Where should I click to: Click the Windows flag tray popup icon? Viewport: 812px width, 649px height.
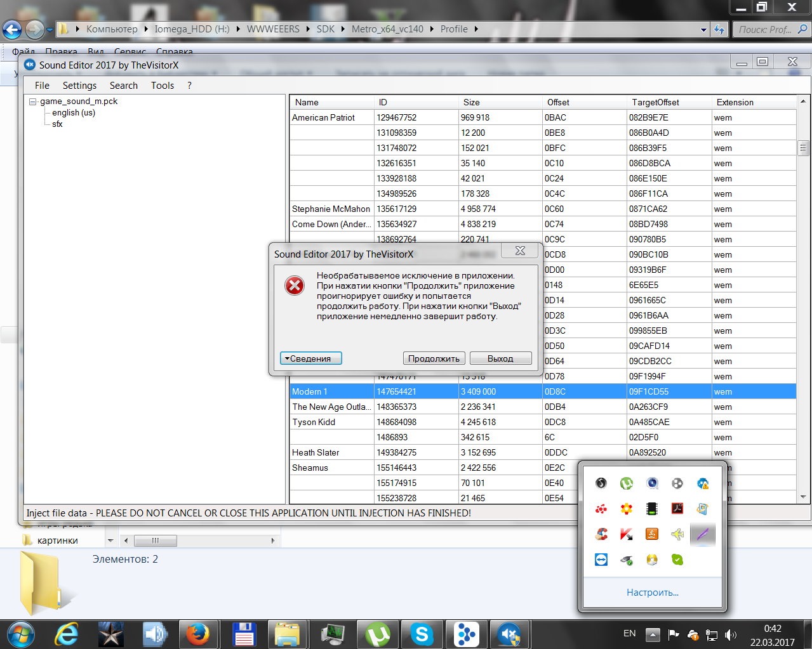point(703,509)
